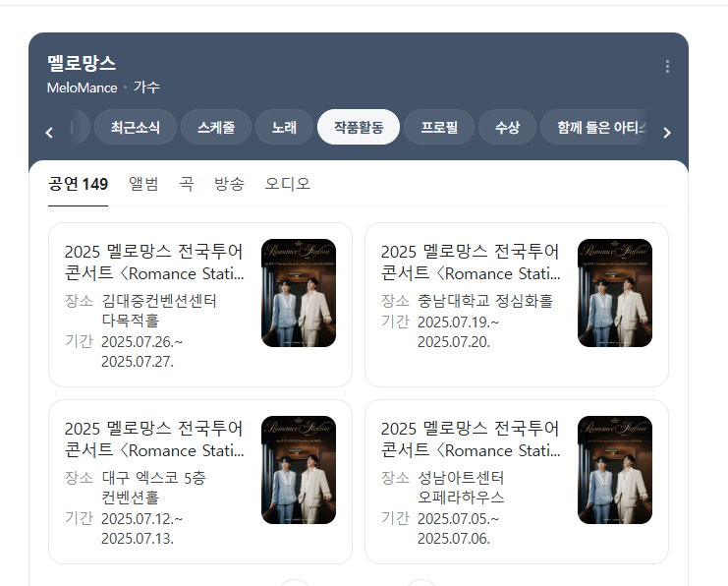Screen dimensions: 728x586
Task: Select the 공연 149 sub-tab
Action: pos(78,184)
